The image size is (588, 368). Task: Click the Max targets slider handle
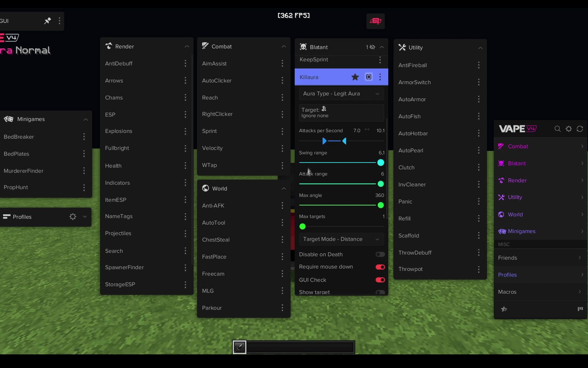[303, 227]
